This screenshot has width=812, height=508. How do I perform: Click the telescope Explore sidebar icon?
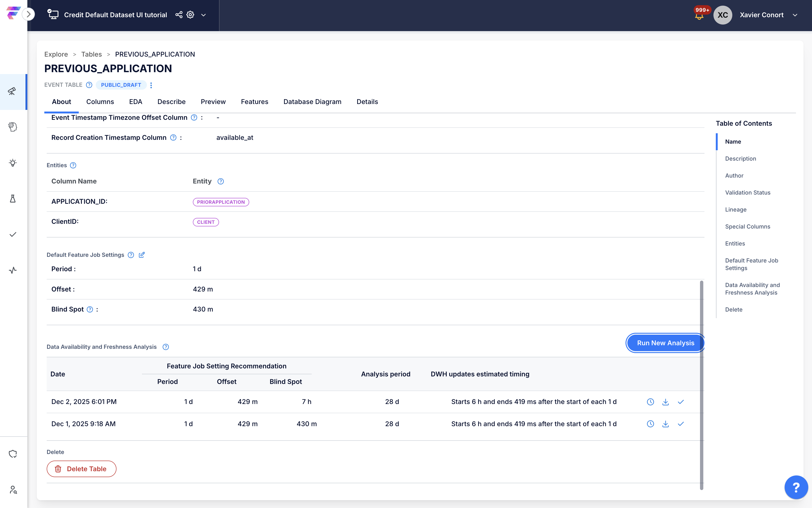(12, 91)
